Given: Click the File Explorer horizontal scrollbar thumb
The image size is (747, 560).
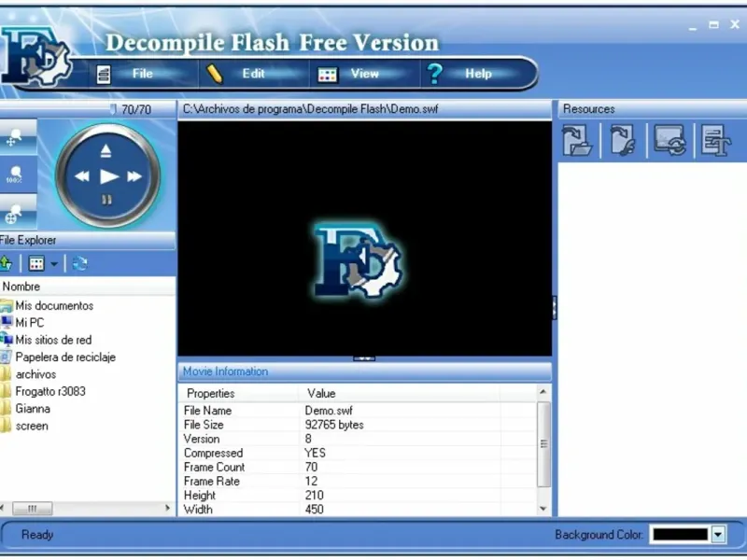Looking at the screenshot, I should (33, 509).
